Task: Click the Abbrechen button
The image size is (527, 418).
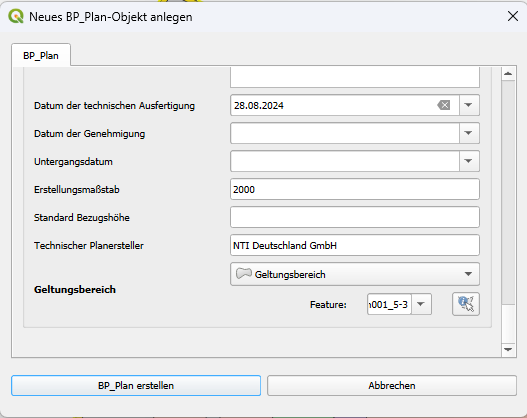Action: pos(392,385)
